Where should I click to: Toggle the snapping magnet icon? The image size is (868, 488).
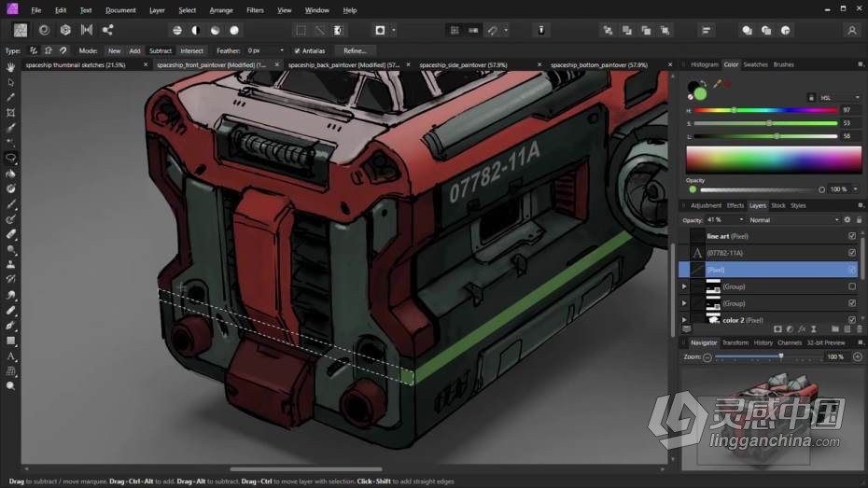pos(493,31)
